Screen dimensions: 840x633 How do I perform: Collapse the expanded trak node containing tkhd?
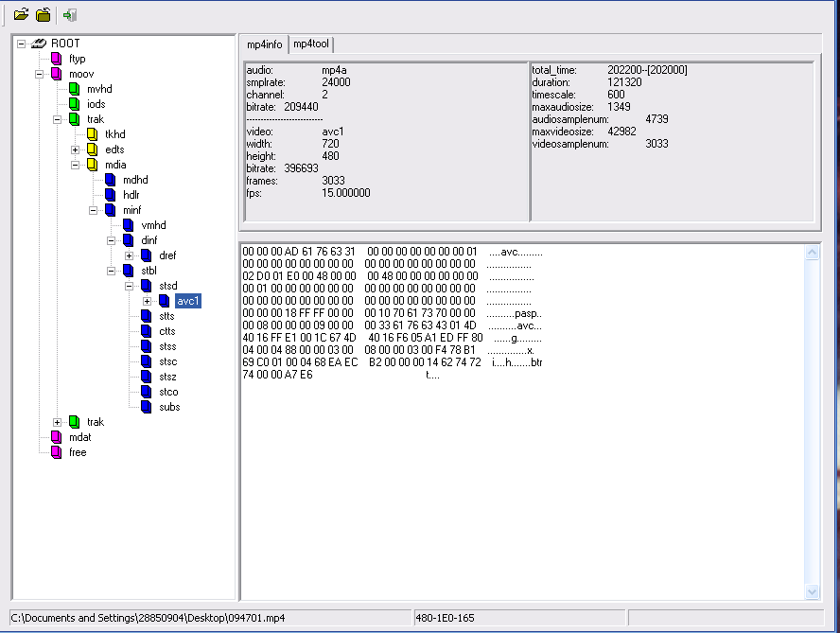pos(58,119)
